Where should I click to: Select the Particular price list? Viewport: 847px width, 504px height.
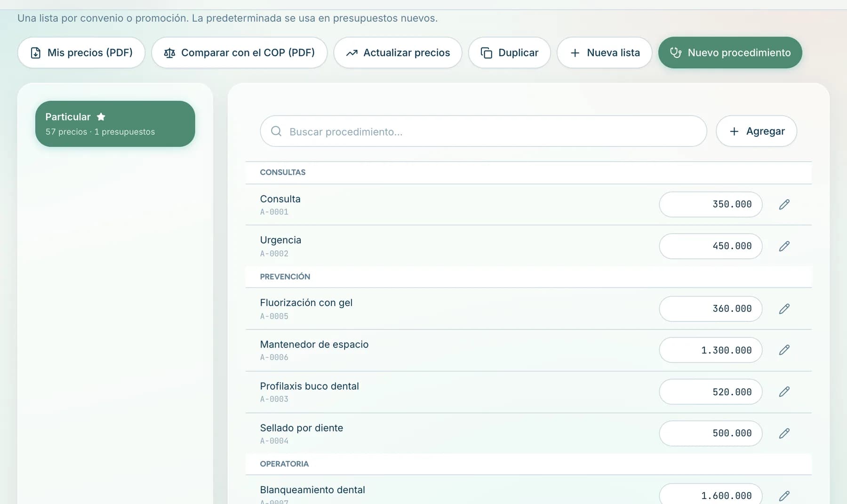pos(115,124)
